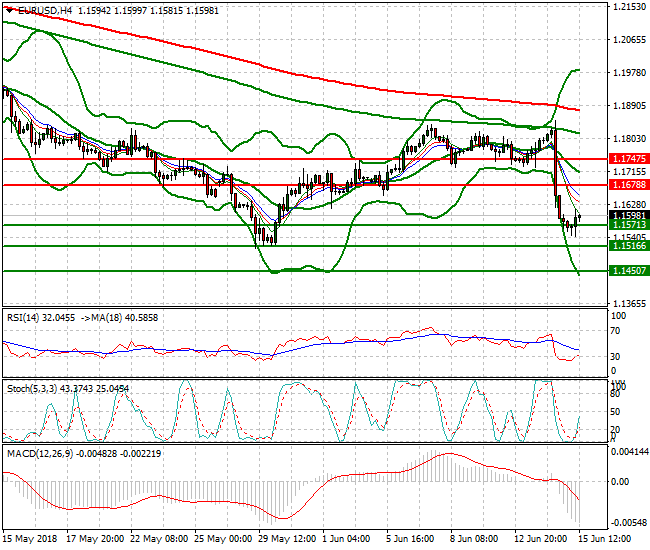Screen dimensions: 650x550
Task: Click the 1.15713 green support label
Action: [629, 224]
